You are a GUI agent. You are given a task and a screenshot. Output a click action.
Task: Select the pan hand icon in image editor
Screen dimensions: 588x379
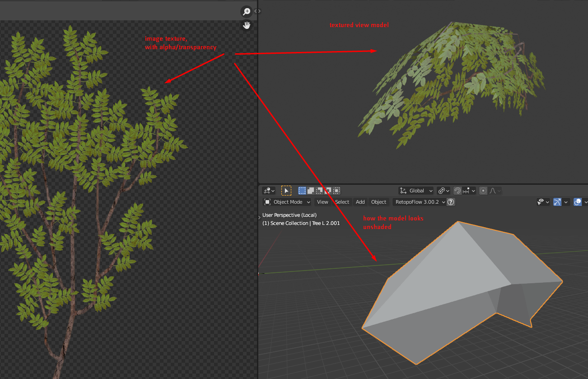coord(247,25)
